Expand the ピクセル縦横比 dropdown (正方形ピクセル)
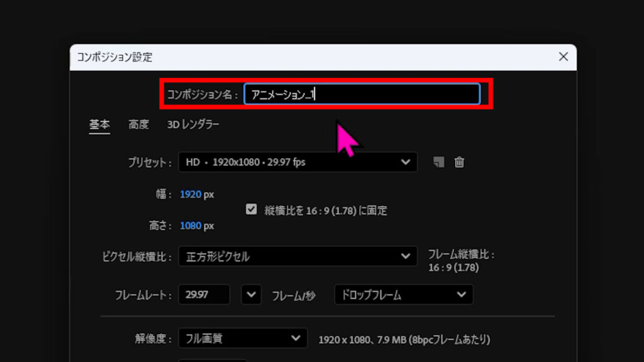644x362 pixels. [x=297, y=256]
